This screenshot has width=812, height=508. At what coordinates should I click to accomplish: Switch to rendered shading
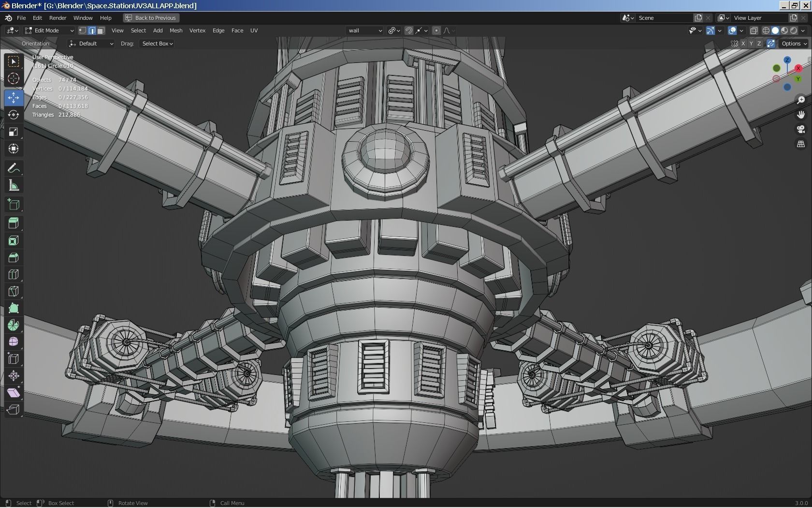coord(794,30)
